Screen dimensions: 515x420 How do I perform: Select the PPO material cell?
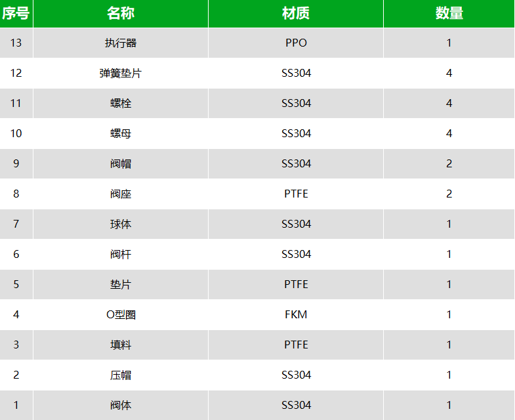(296, 43)
